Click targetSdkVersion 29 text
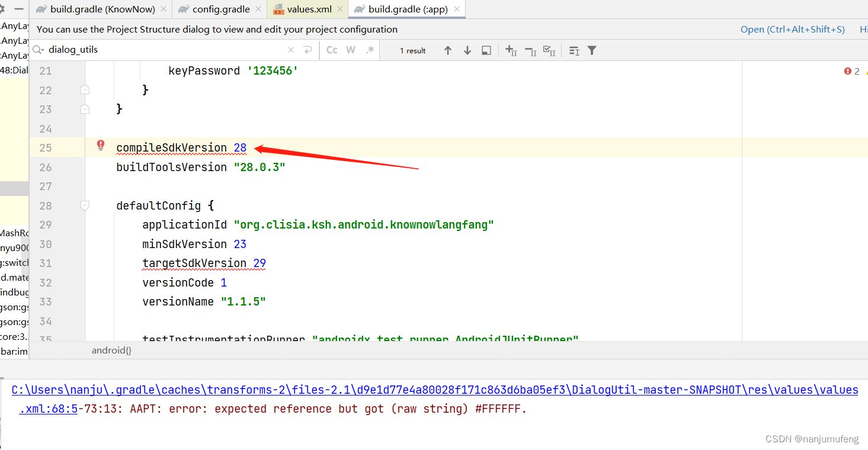868x450 pixels. coord(204,263)
